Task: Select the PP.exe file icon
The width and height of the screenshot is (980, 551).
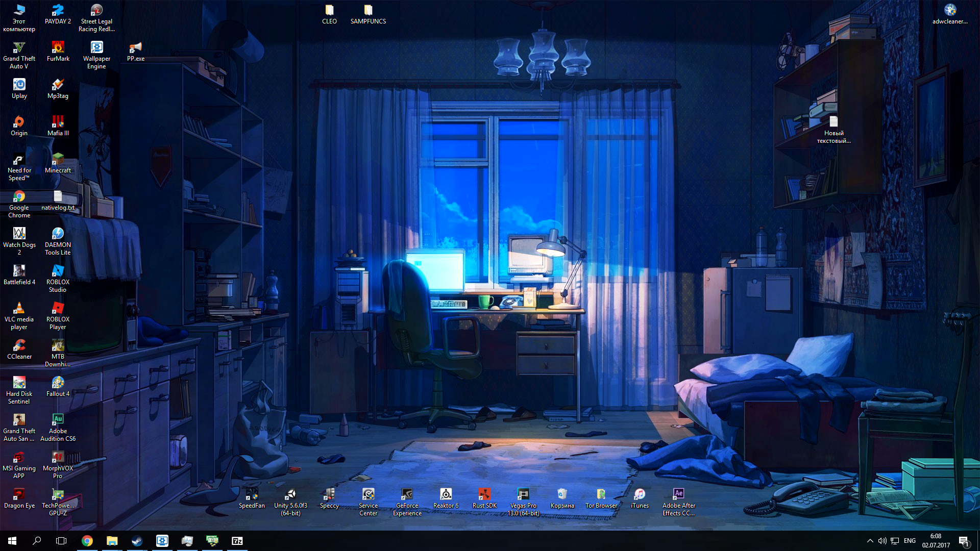Action: click(x=135, y=52)
